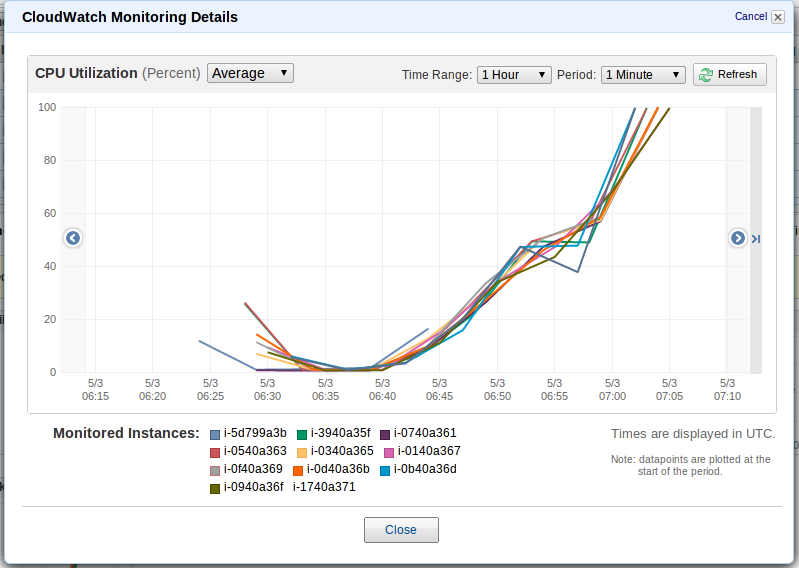The width and height of the screenshot is (799, 568).
Task: Click the red swatch for i-0540a363
Action: click(215, 452)
